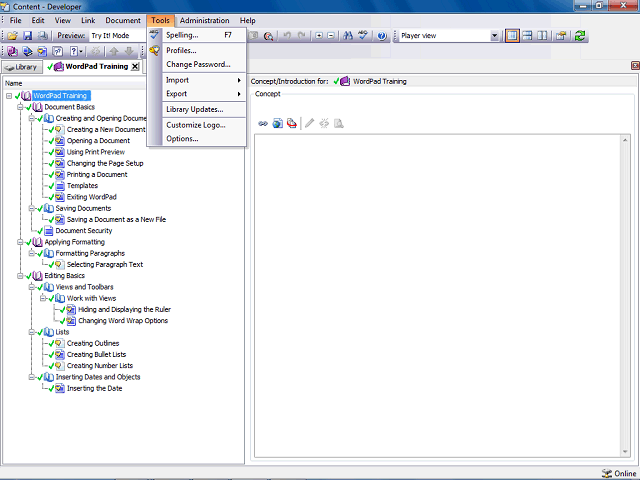Screen dimensions: 640x480
Task: Choose Change Password... in Tools menu
Action: coord(197,64)
